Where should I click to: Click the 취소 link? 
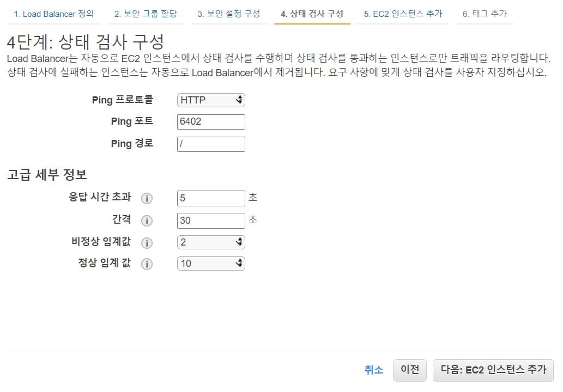[x=373, y=370]
